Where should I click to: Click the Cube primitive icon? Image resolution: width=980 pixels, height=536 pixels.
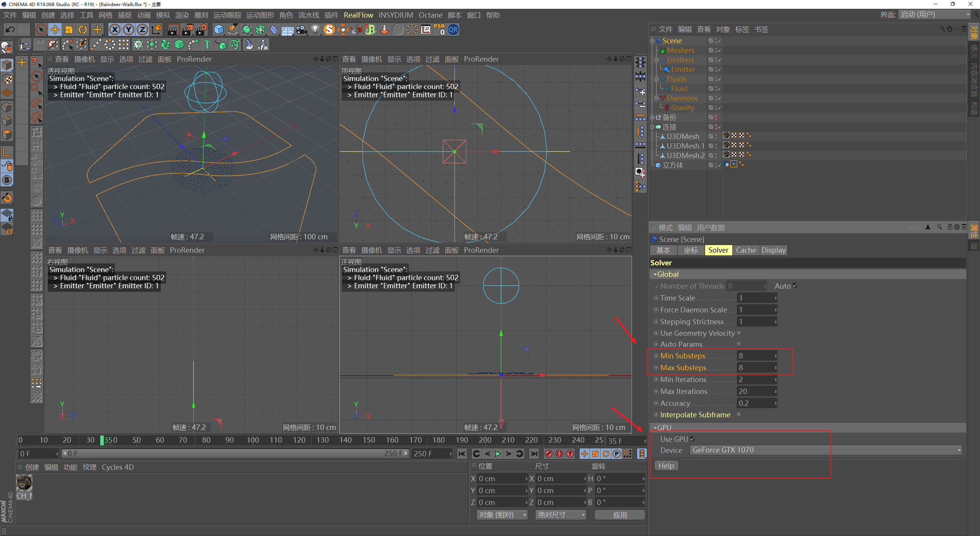click(219, 30)
